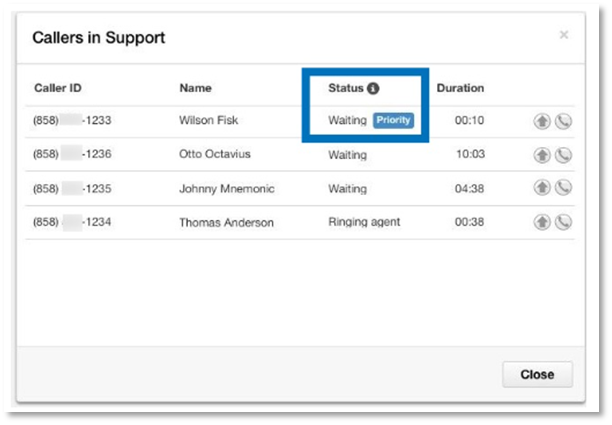Image resolution: width=612 pixels, height=425 pixels.
Task: Dismiss dialog with the X in corner
Action: 564,35
